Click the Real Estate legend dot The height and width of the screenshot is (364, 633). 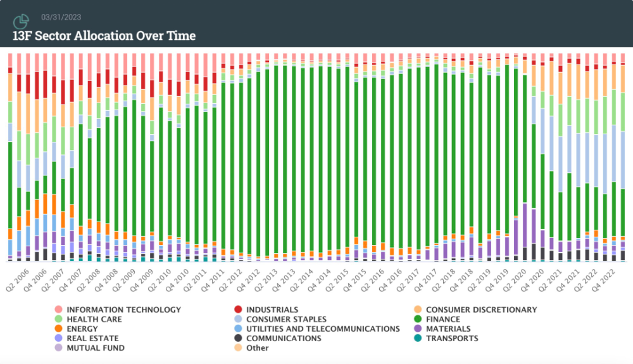pyautogui.click(x=60, y=339)
